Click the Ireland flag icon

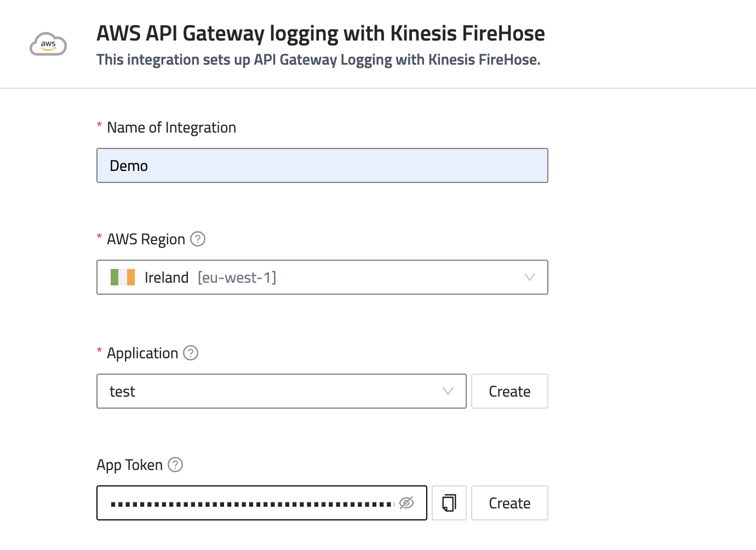pyautogui.click(x=123, y=277)
